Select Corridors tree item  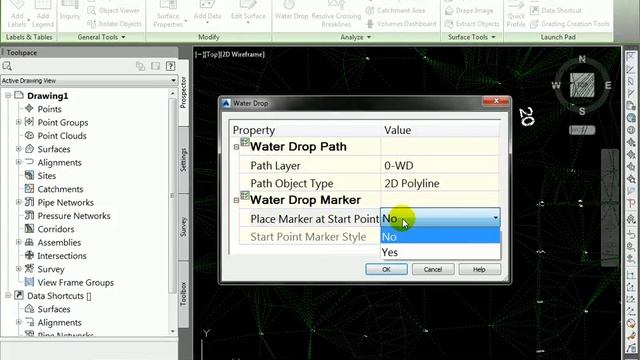pos(56,229)
